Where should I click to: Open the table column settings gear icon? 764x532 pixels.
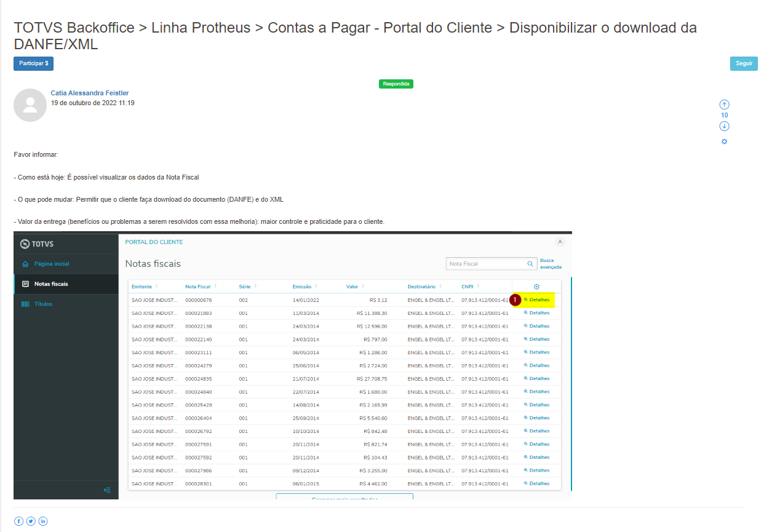(x=536, y=287)
